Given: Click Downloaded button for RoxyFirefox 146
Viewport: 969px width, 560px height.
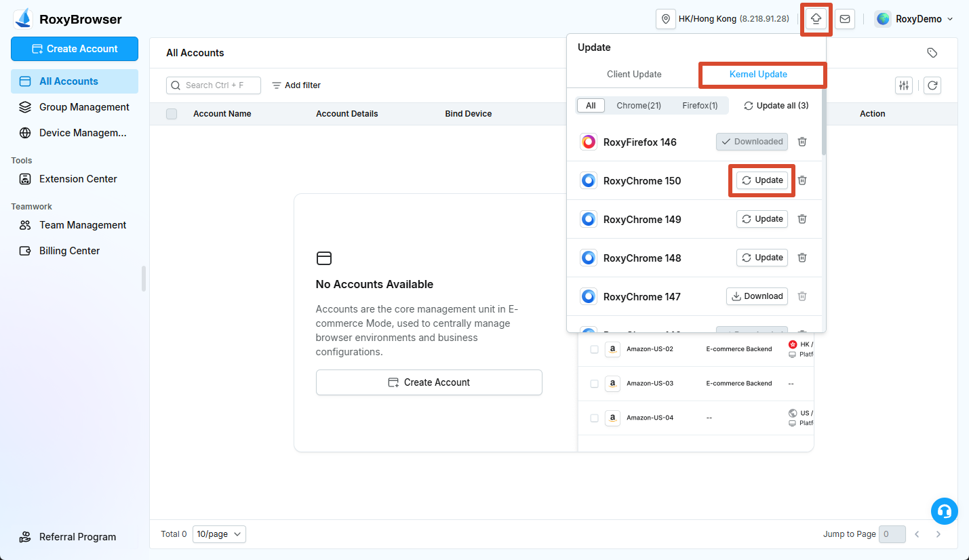Looking at the screenshot, I should coord(752,142).
